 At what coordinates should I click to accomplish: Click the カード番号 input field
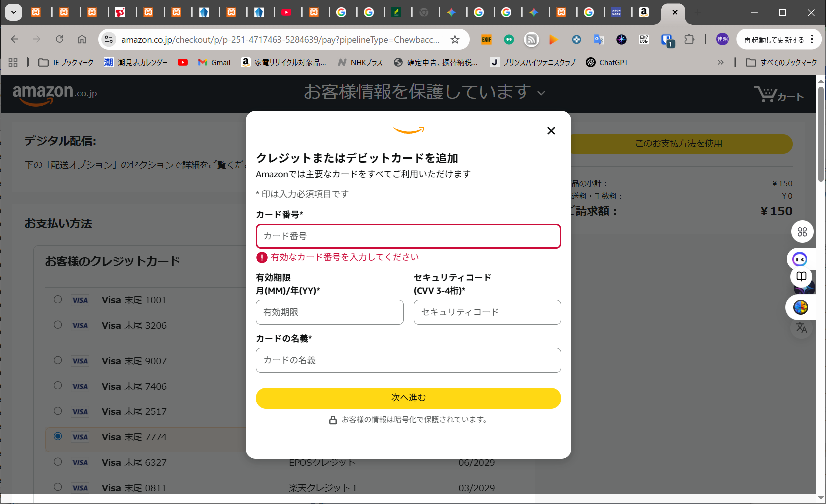tap(408, 236)
